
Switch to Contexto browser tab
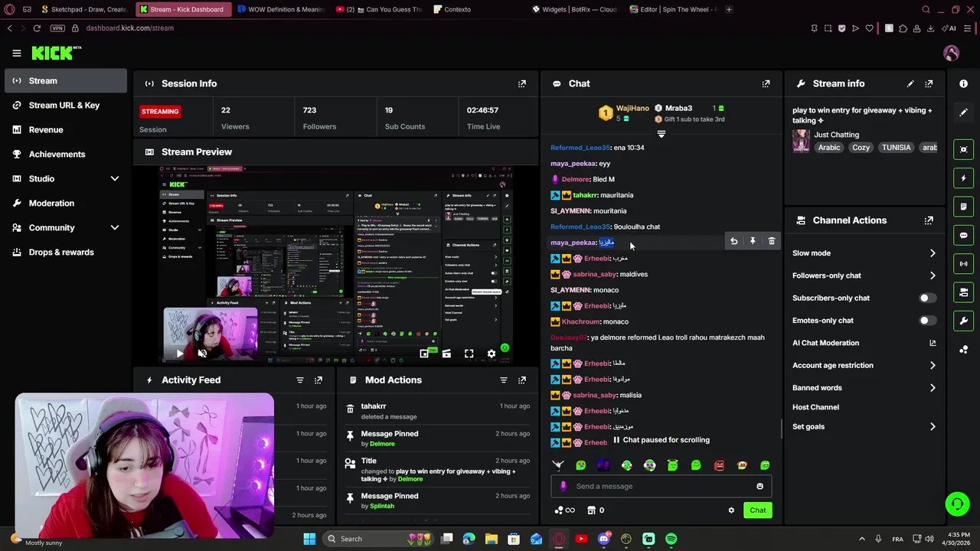click(x=457, y=9)
